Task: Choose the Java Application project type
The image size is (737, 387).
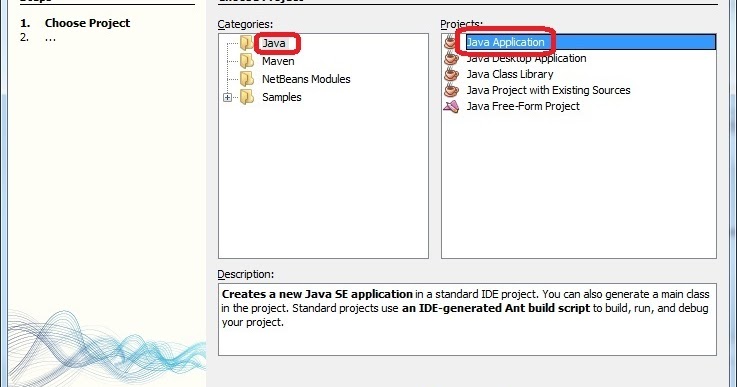Action: 505,42
